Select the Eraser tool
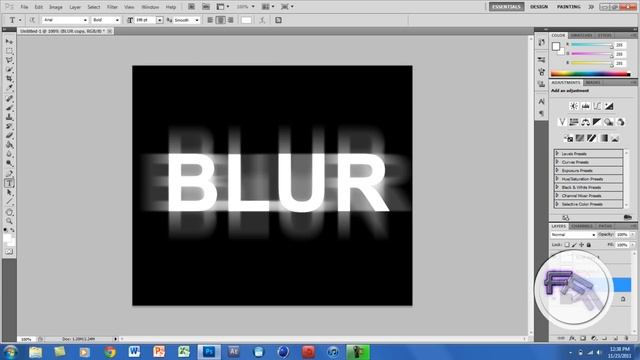640x360 pixels. (9, 135)
